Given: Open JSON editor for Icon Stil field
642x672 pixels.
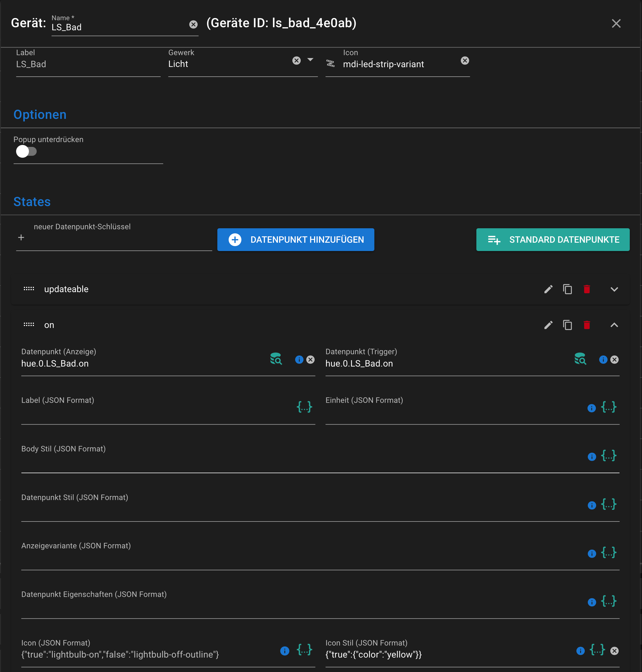Looking at the screenshot, I should pos(597,650).
